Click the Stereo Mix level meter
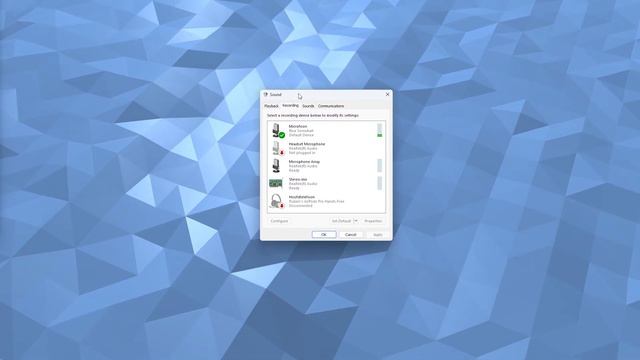Viewport: 640px width, 360px height. click(380, 183)
